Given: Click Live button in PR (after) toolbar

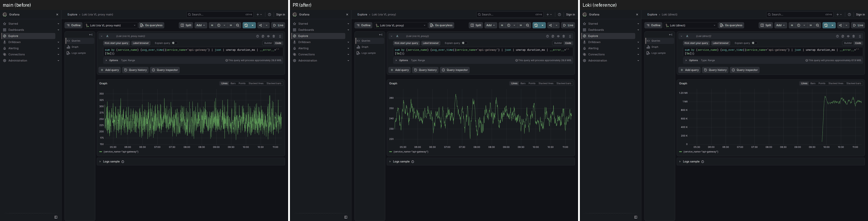Looking at the screenshot, I should [568, 25].
